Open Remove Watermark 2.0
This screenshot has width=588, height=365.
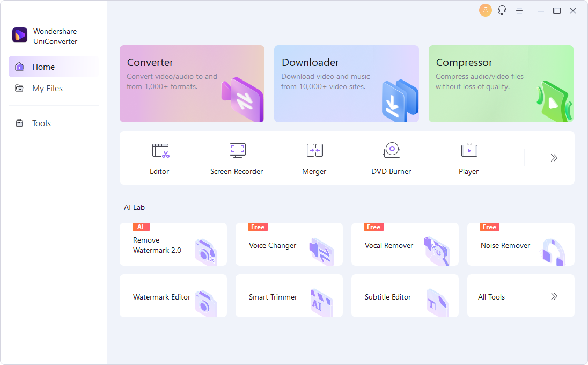[173, 244]
